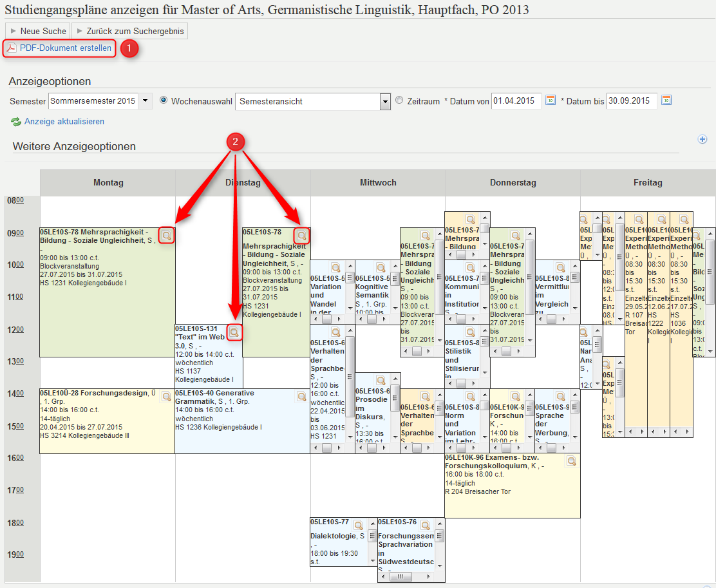Open details of Friday event in HS 1036
This screenshot has height=588, width=716.
point(684,220)
